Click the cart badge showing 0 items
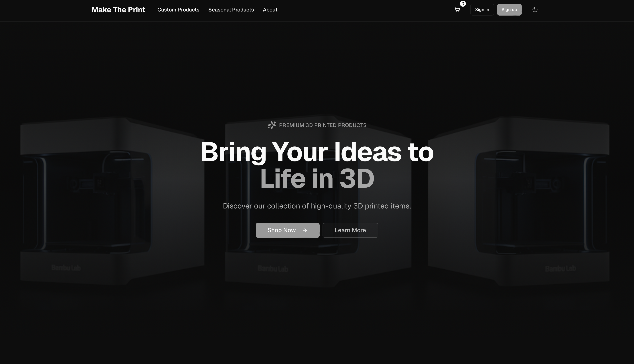The width and height of the screenshot is (634, 364). pos(463,4)
